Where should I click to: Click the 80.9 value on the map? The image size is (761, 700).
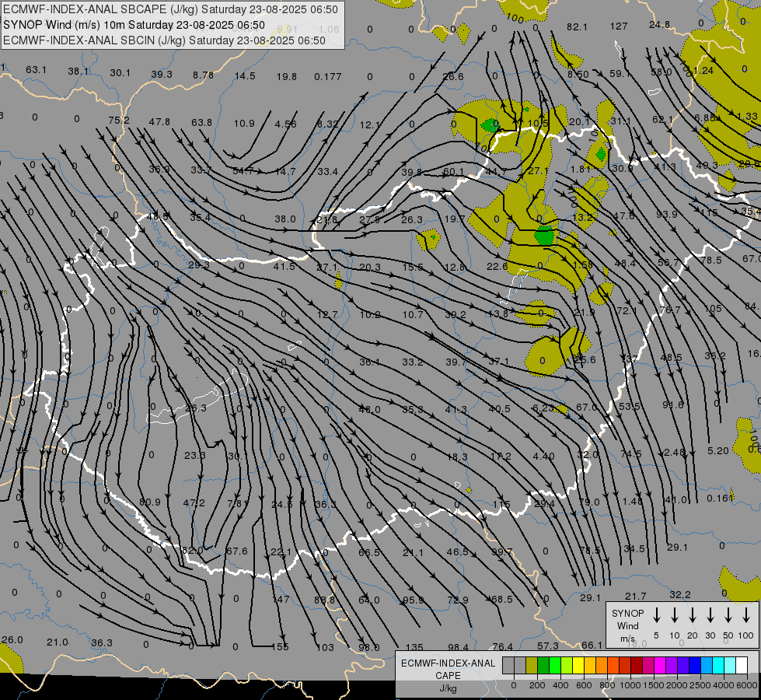point(150,502)
